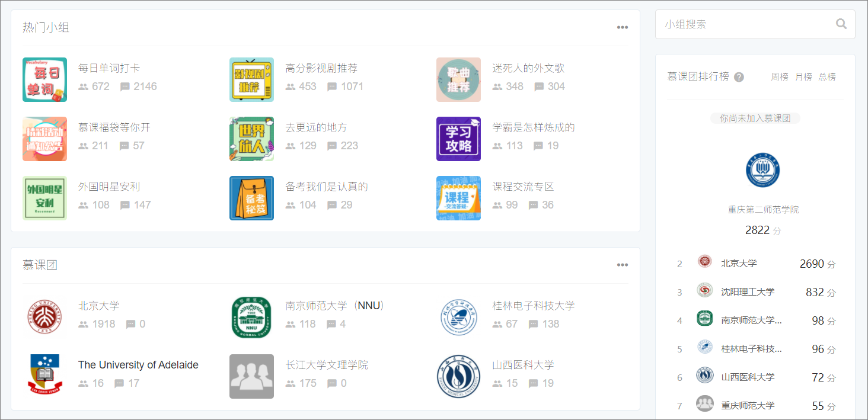Click the magnifier icon in group search

[841, 24]
